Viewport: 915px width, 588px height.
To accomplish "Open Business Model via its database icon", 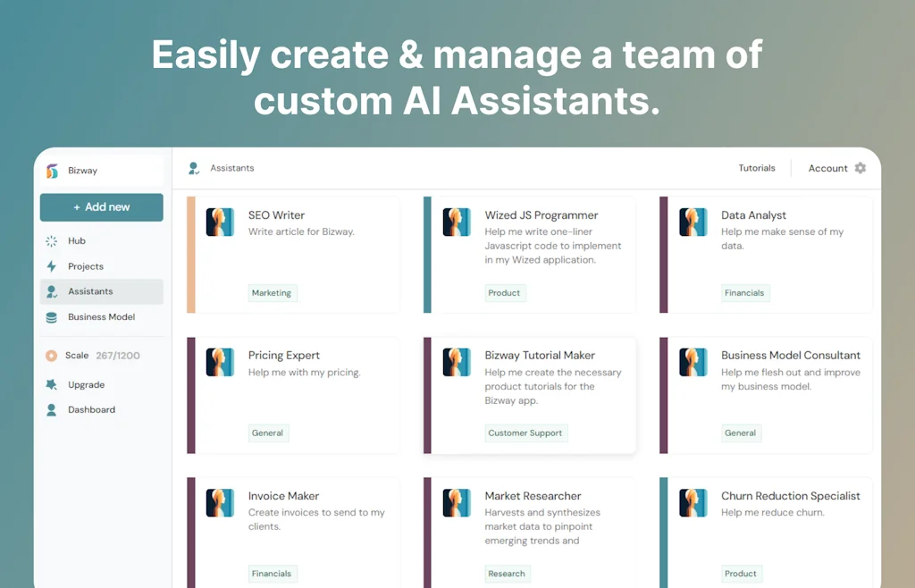I will (x=51, y=316).
